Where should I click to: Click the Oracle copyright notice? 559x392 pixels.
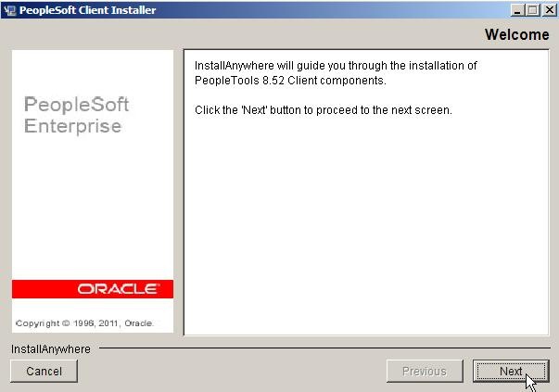[x=84, y=323]
